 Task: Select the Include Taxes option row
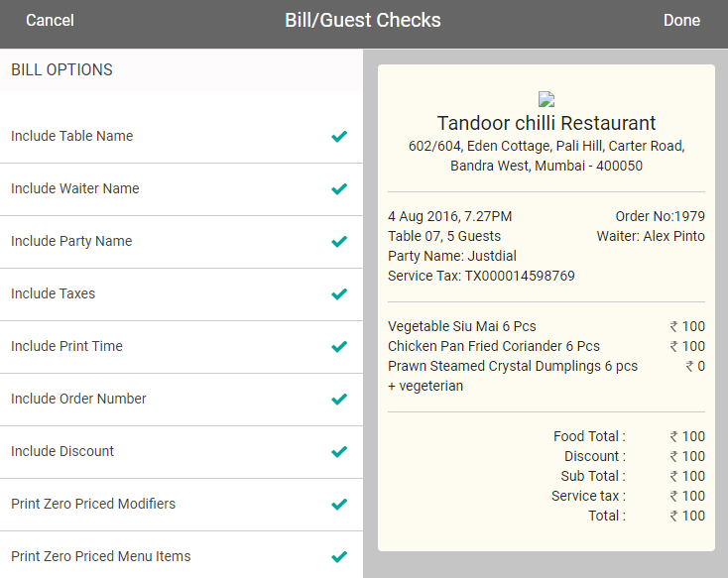(182, 294)
